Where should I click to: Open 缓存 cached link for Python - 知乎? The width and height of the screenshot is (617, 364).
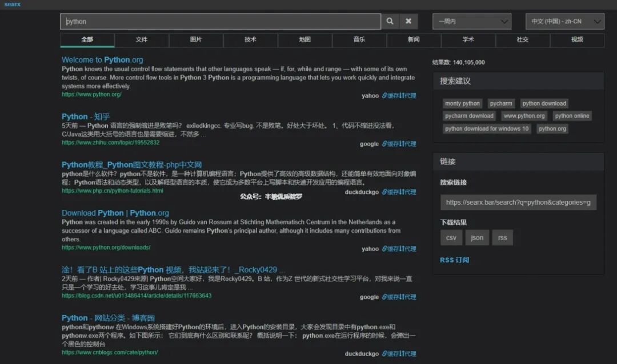(390, 144)
